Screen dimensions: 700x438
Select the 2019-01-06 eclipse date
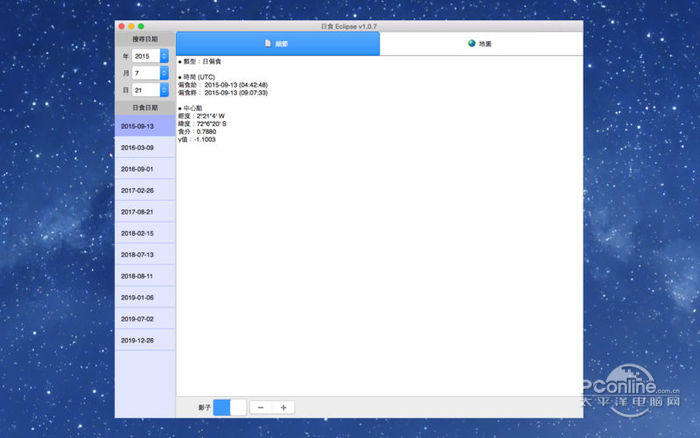pos(145,298)
